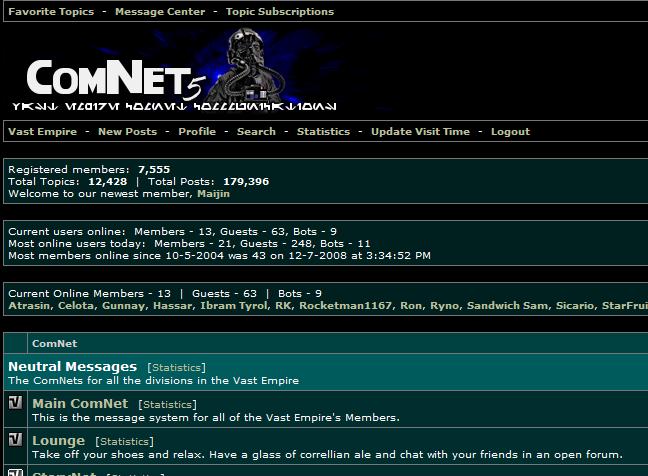Click the Lounge description text
Viewport: 648px width, 476px height.
click(x=327, y=455)
